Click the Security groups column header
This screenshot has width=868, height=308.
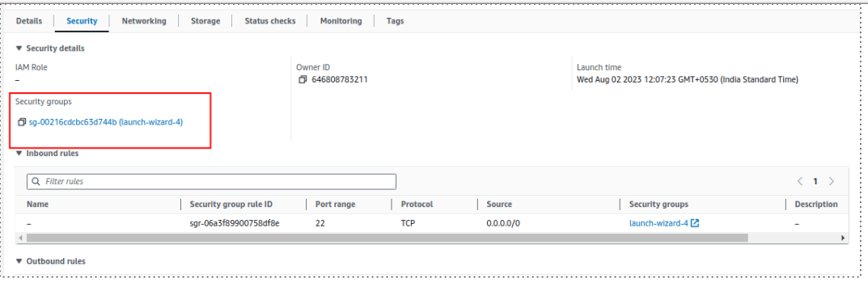(658, 204)
